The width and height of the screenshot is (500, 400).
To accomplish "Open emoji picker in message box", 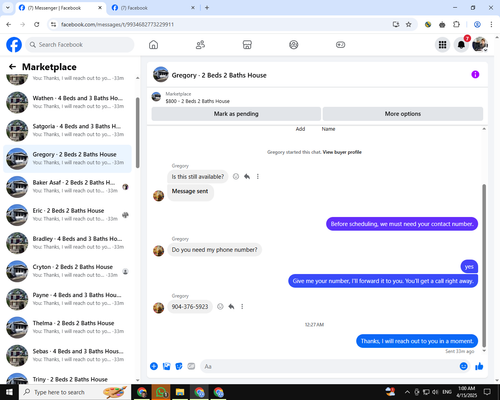I will point(464,366).
